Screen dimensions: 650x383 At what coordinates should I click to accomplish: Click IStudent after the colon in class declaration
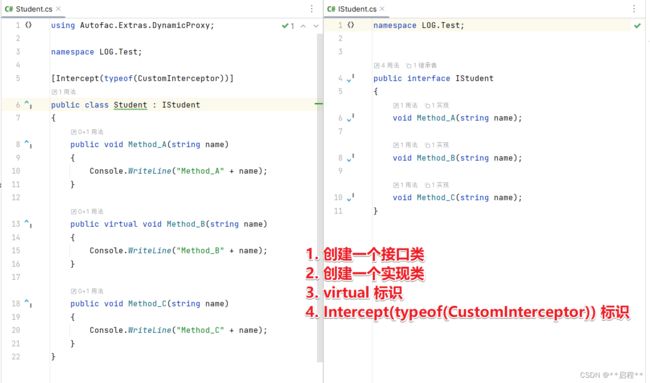[181, 104]
